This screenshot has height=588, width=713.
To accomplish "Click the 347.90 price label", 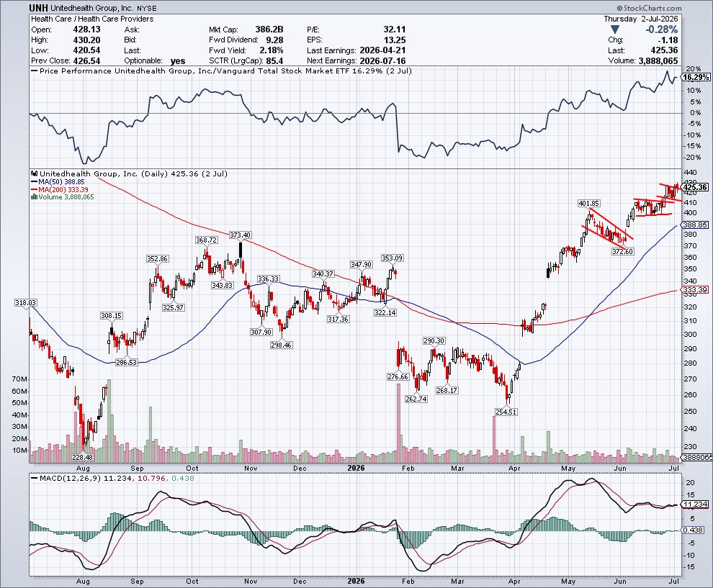I will 361,264.
